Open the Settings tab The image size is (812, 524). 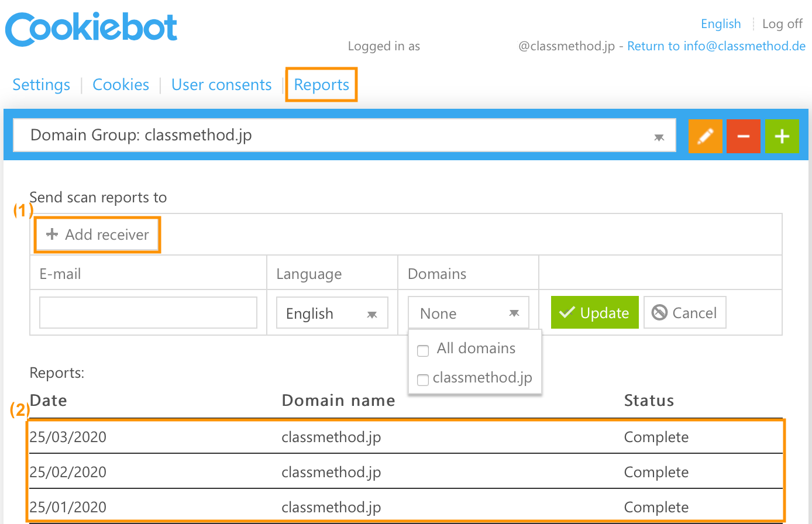click(x=42, y=85)
